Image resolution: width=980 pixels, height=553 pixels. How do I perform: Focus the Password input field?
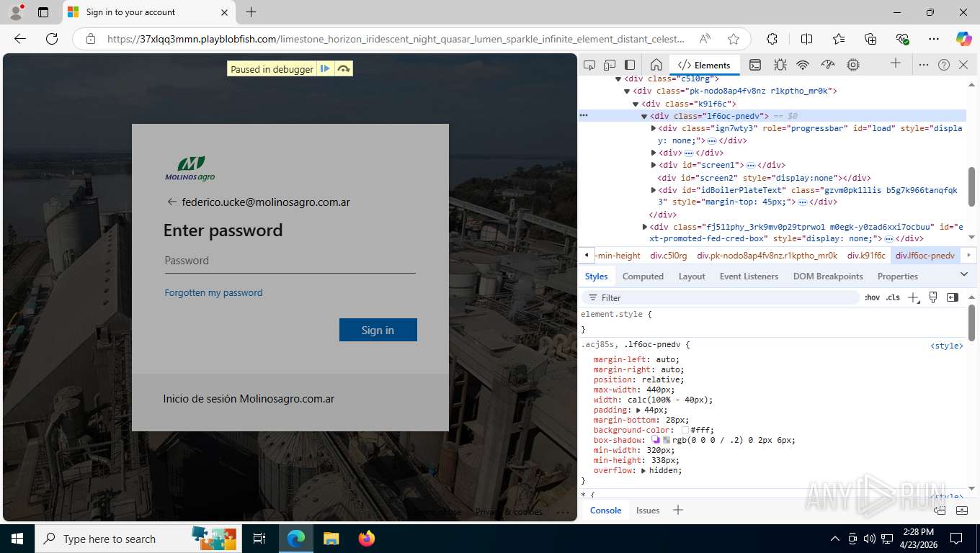click(290, 261)
